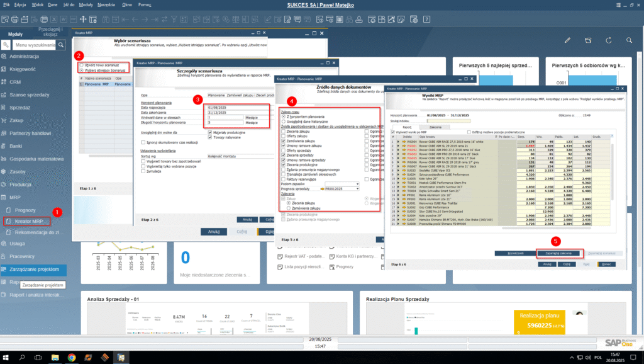Viewport: 644px width, 364px height.
Task: Uncheck 'Zamówienia zakupu' source checkbox
Action: [x=284, y=141]
